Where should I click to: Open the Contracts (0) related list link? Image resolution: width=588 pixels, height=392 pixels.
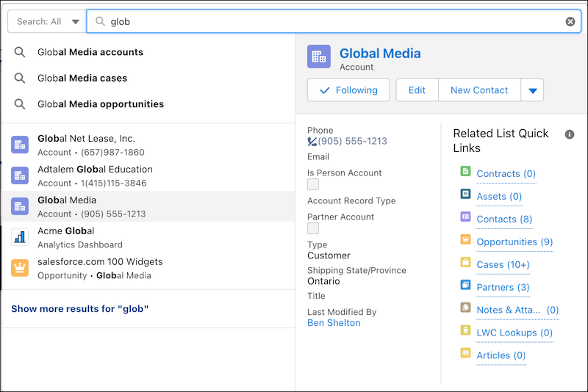[x=506, y=174]
